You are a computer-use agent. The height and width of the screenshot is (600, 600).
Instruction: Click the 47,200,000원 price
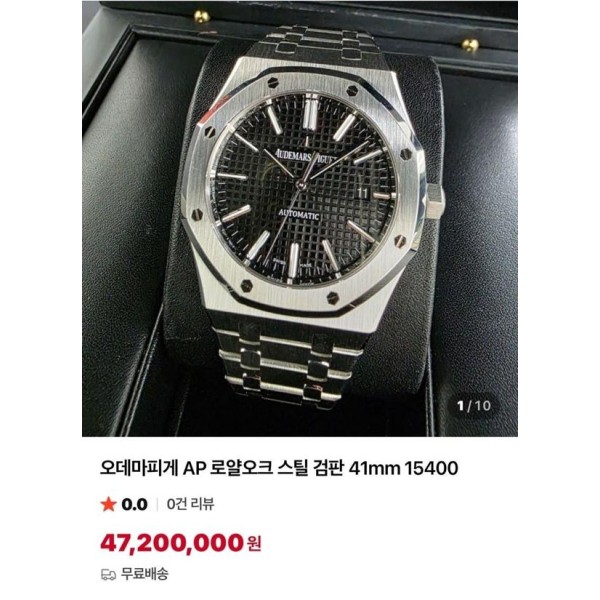tap(181, 543)
